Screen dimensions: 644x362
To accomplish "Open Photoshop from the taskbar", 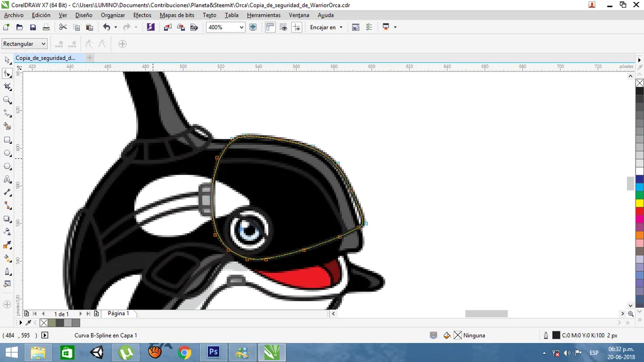I will point(213,352).
